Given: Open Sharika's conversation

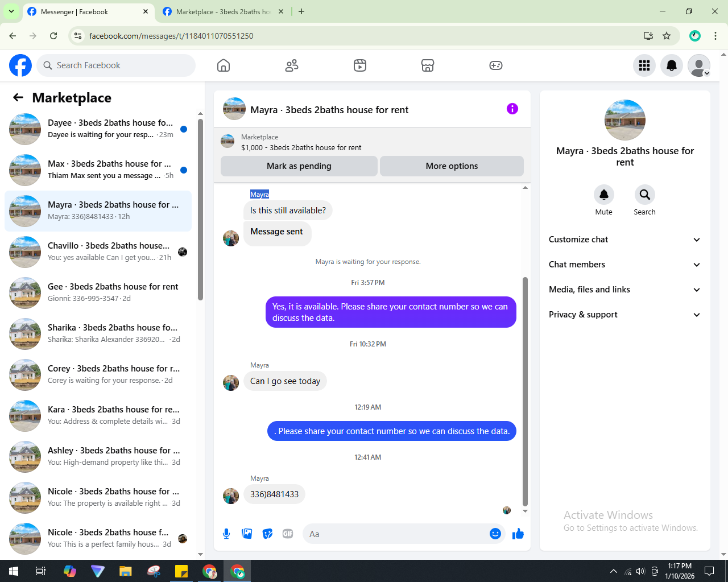Looking at the screenshot, I should point(98,334).
